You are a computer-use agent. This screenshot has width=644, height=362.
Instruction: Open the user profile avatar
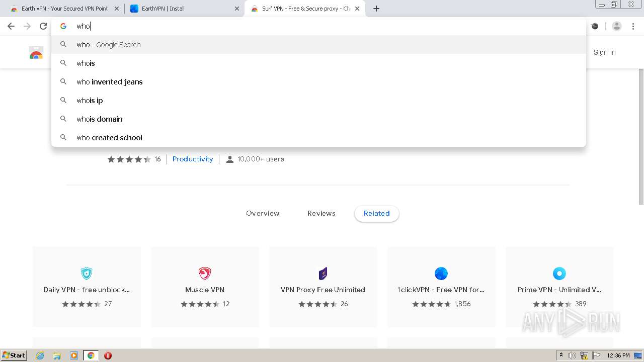coord(617,26)
